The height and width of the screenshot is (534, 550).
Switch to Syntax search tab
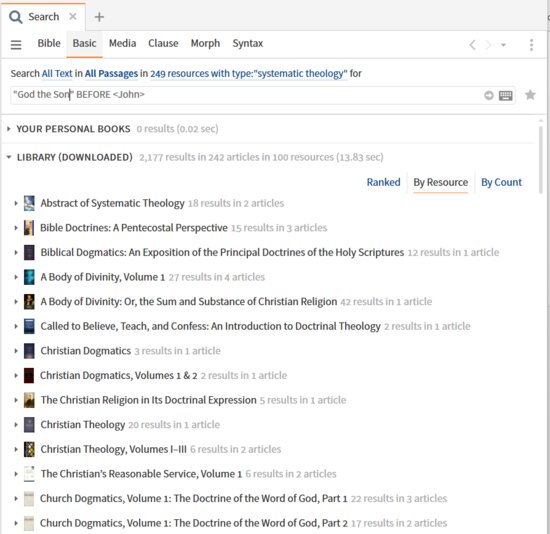[x=248, y=43]
